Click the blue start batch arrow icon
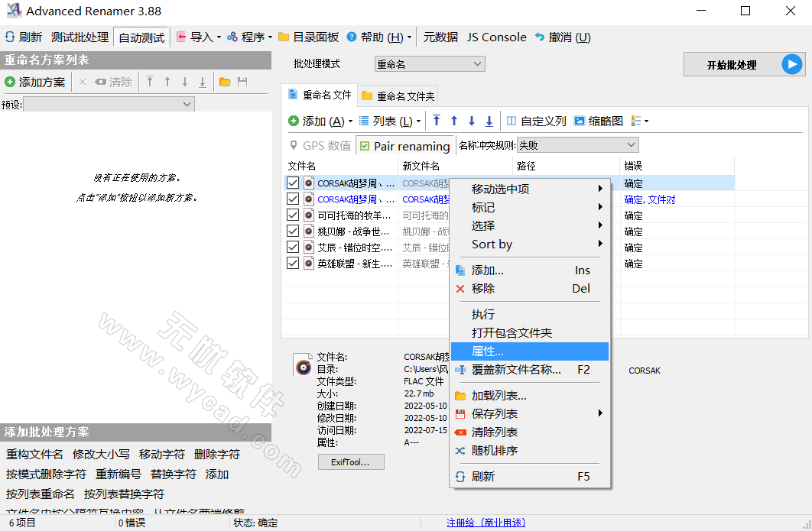 (791, 65)
